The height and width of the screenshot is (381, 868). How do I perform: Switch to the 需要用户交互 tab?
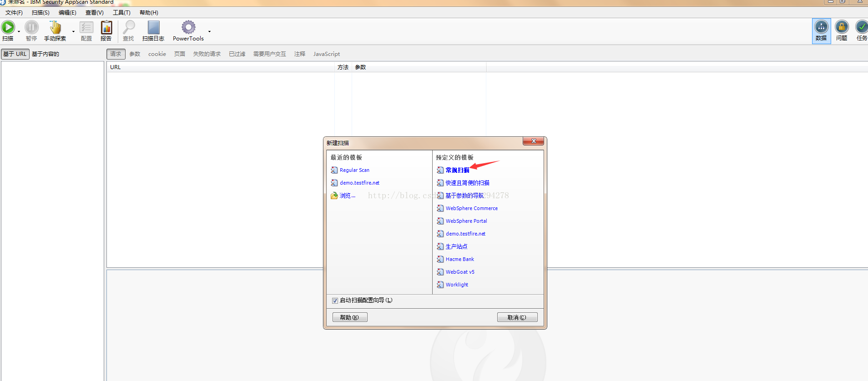[x=270, y=54]
